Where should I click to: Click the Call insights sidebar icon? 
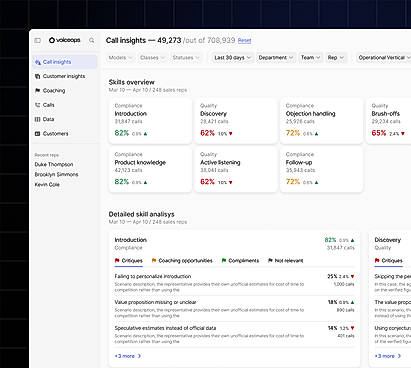(38, 62)
